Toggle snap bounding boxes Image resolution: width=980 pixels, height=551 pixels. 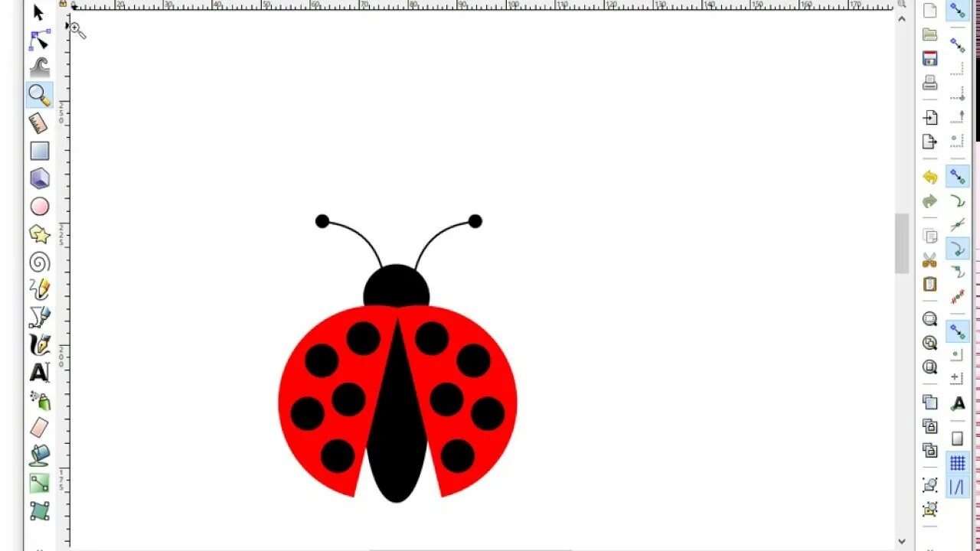[958, 46]
